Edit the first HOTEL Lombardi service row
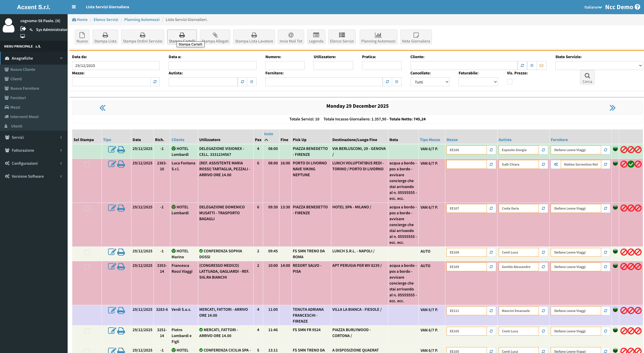This screenshot has height=353, width=644. tap(112, 150)
